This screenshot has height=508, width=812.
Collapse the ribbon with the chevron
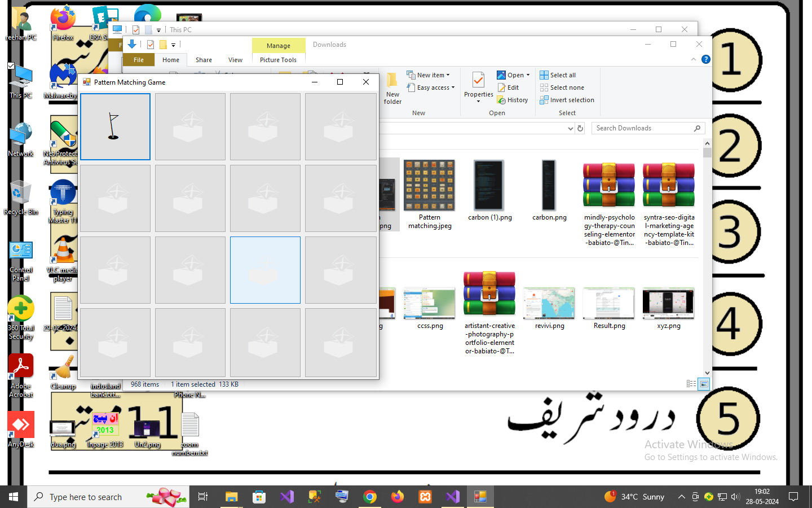(x=693, y=59)
